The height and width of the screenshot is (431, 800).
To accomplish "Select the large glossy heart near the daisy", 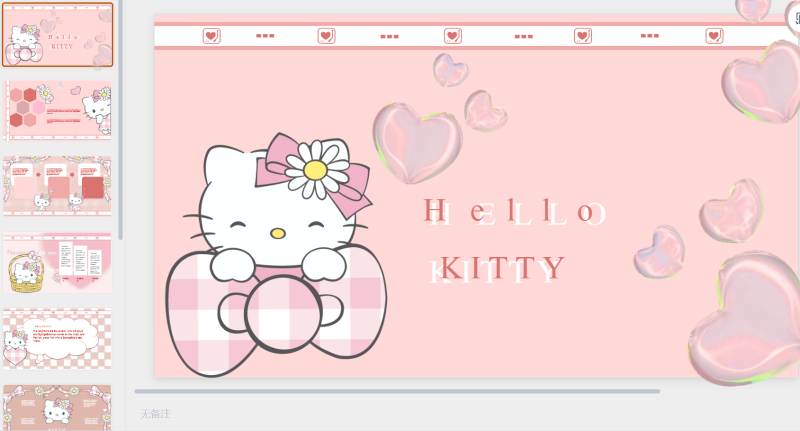I will point(417,143).
